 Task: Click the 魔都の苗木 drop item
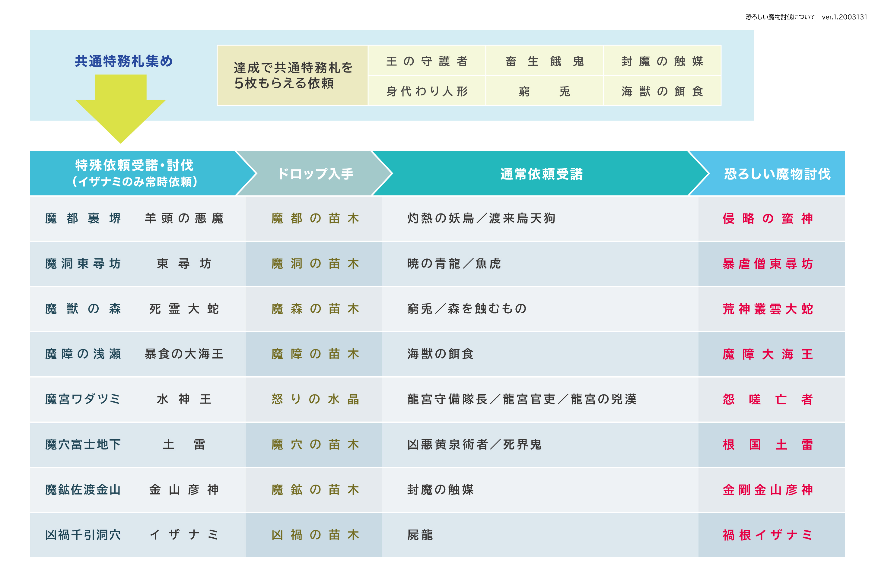coord(315,218)
